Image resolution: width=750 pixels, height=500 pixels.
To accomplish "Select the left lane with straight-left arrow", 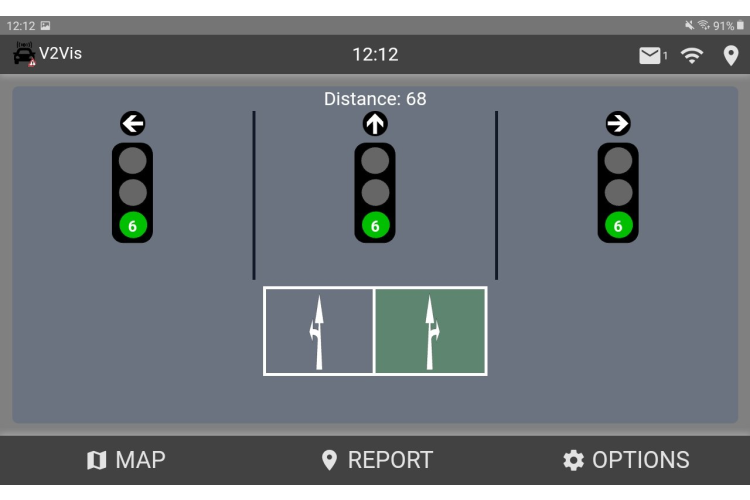I will 319,331.
